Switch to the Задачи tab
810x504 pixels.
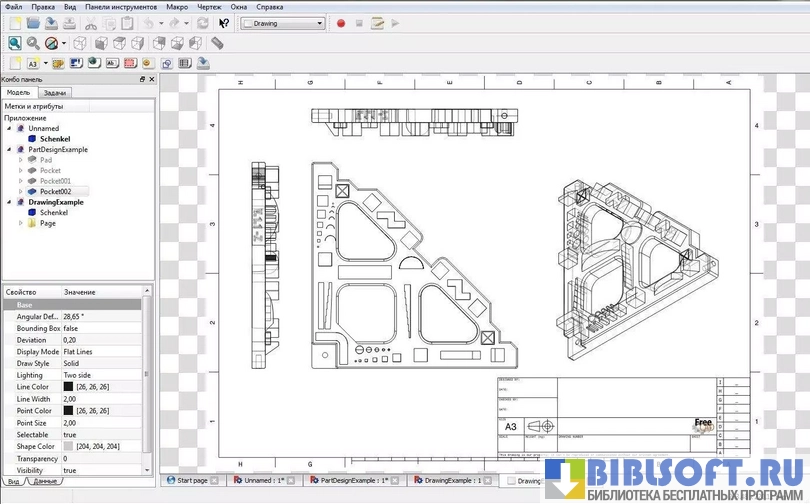[55, 92]
